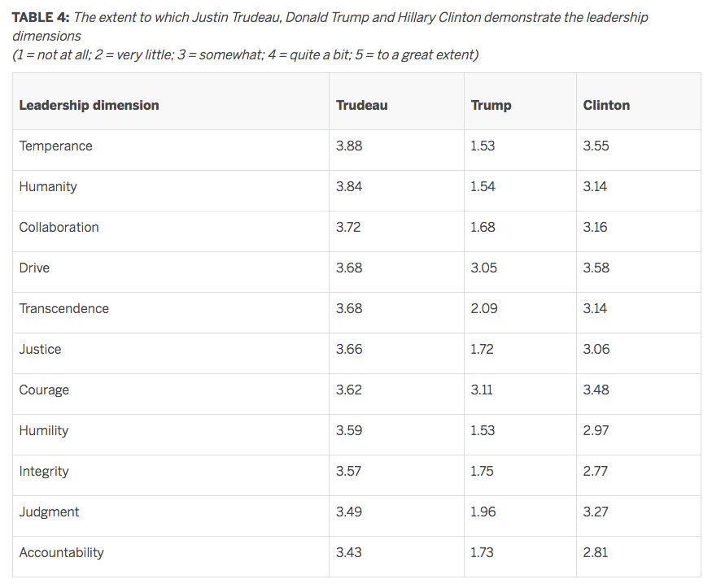Image resolution: width=712 pixels, height=588 pixels.
Task: Select the Justice row label
Action: (x=40, y=349)
